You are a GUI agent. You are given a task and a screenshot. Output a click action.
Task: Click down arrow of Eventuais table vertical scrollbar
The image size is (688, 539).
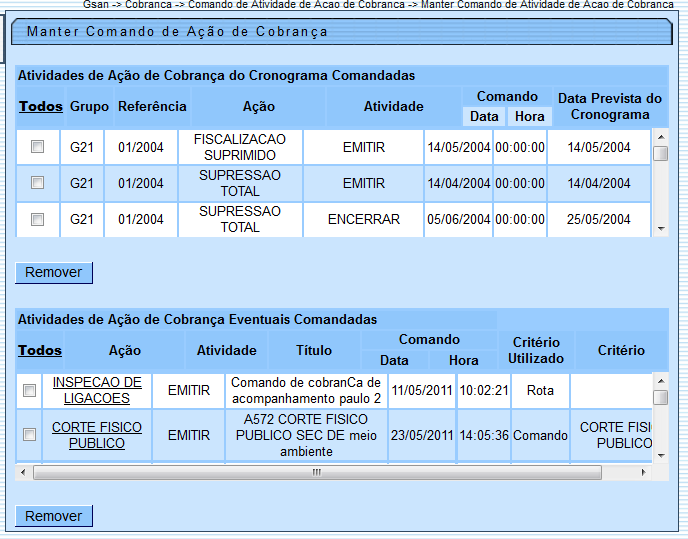(660, 455)
